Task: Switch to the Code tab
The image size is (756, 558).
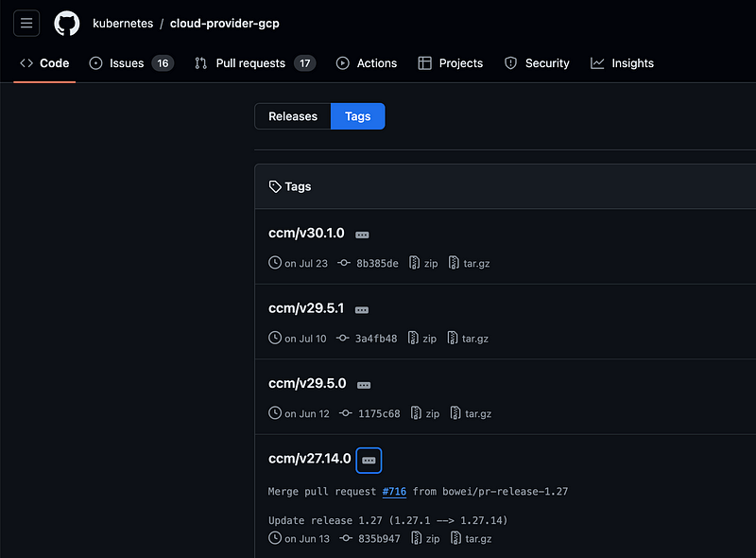Action: (x=44, y=63)
